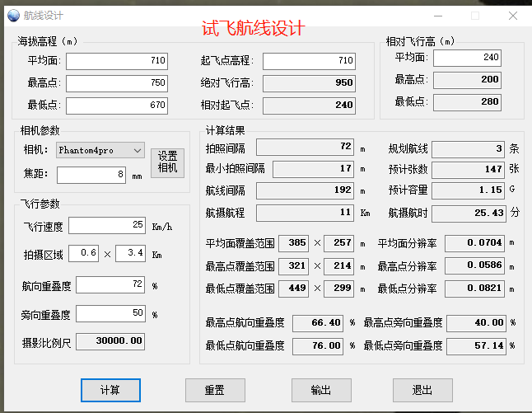Click the 重置 button
Image resolution: width=532 pixels, height=413 pixels.
[x=215, y=390]
